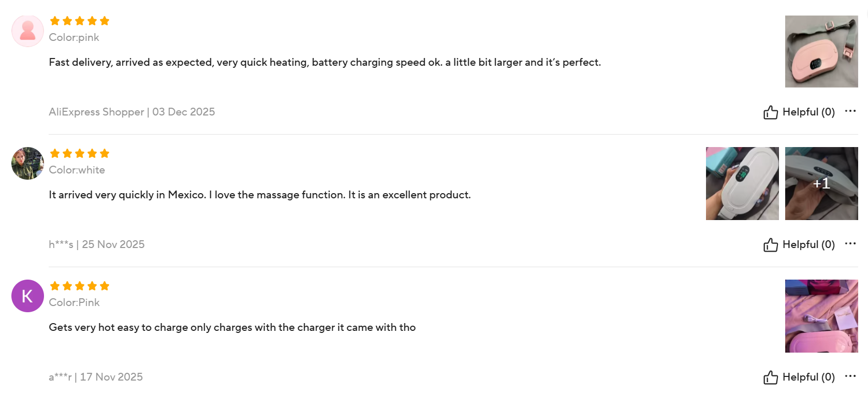Click the AliExpress Shopper reviewer name
Viewport: 868px width, 393px height.
coord(96,112)
